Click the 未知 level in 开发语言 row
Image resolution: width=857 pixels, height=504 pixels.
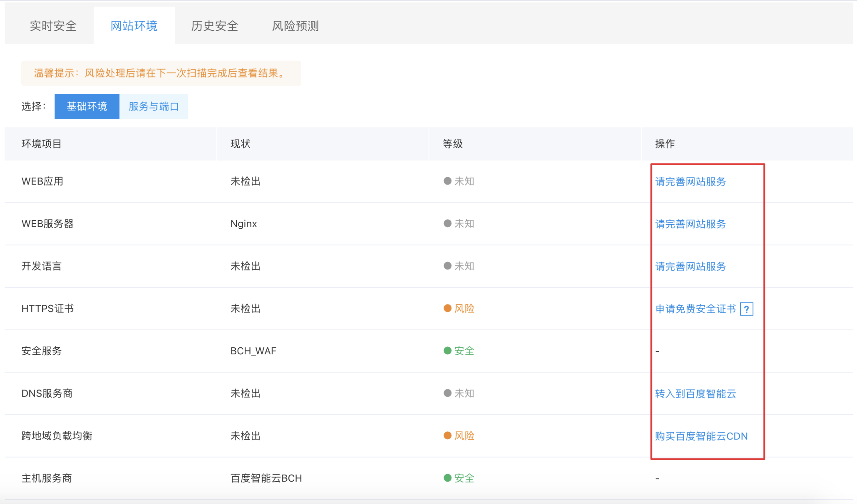(459, 266)
